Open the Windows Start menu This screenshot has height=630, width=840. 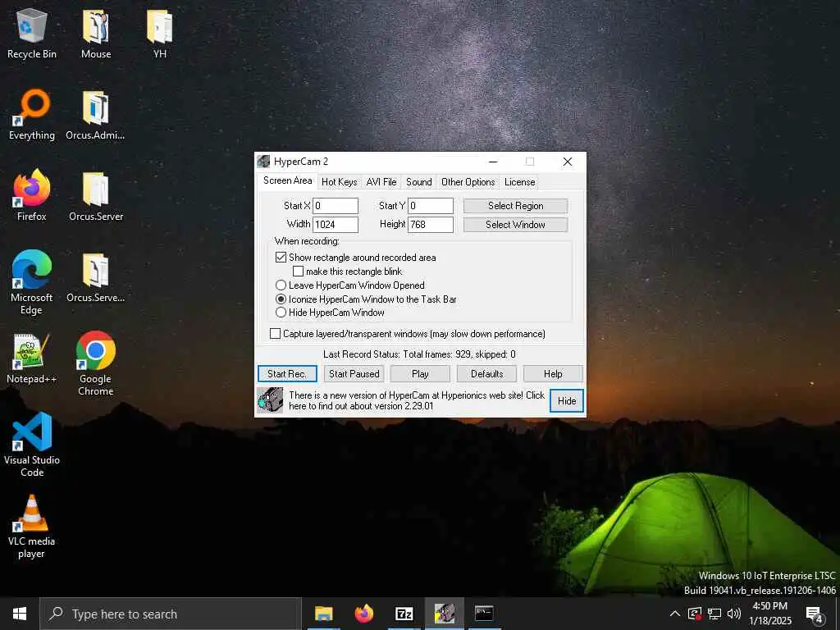click(20, 614)
